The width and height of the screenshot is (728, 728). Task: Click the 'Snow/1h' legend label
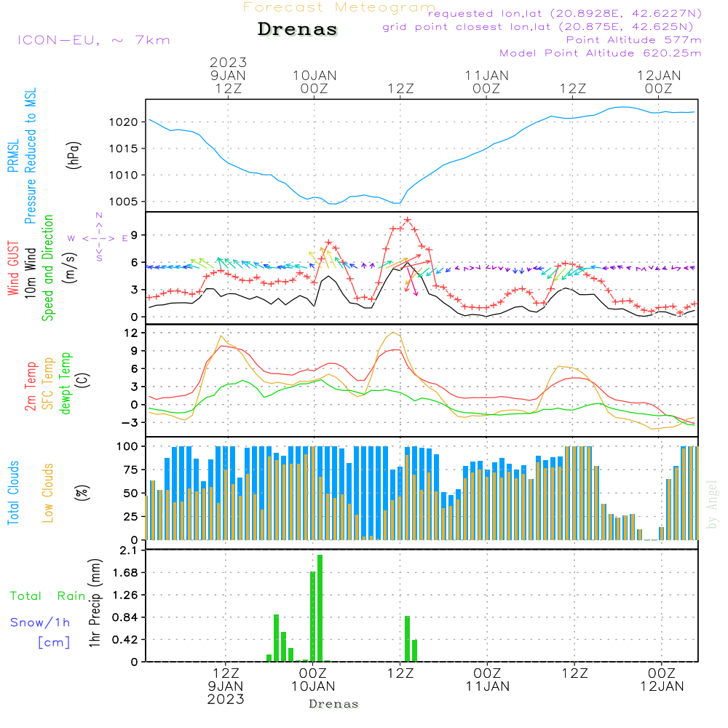pyautogui.click(x=40, y=622)
